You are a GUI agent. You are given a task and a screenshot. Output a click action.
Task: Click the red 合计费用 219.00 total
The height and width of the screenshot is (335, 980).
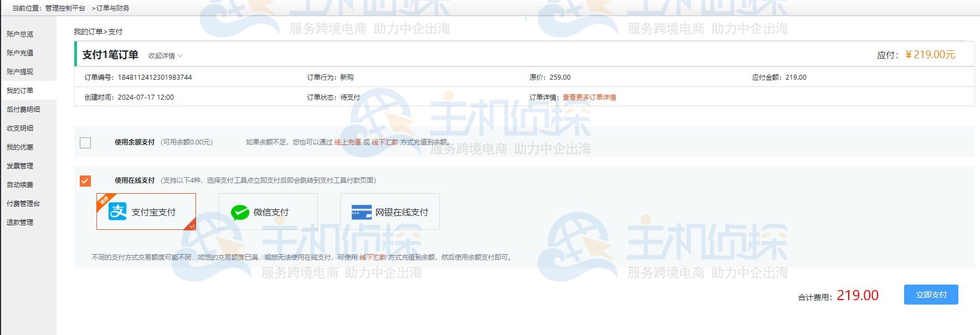(x=858, y=296)
